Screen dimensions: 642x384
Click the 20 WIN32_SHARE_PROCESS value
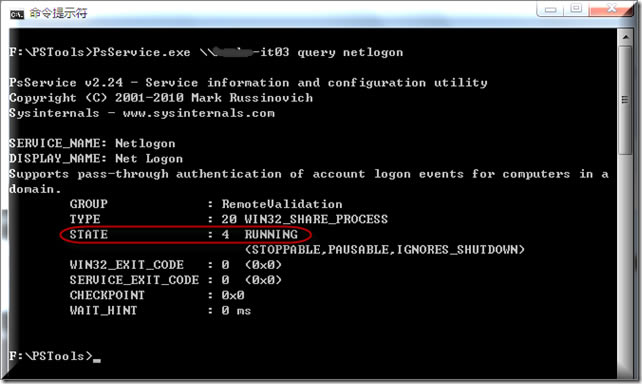click(x=305, y=219)
